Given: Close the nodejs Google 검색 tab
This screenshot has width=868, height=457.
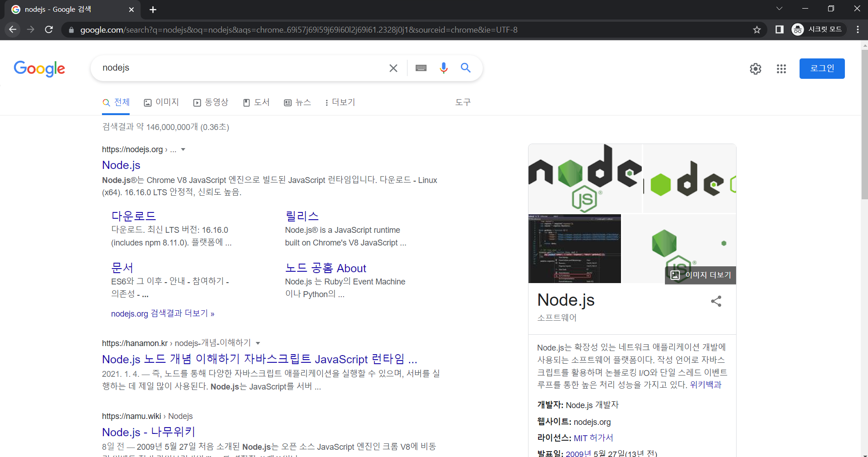Looking at the screenshot, I should (131, 10).
